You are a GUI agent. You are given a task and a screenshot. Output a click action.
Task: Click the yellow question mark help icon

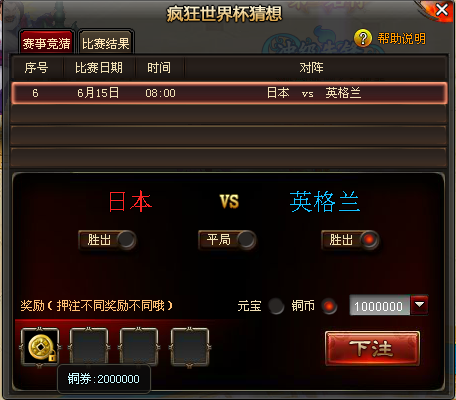click(x=363, y=38)
